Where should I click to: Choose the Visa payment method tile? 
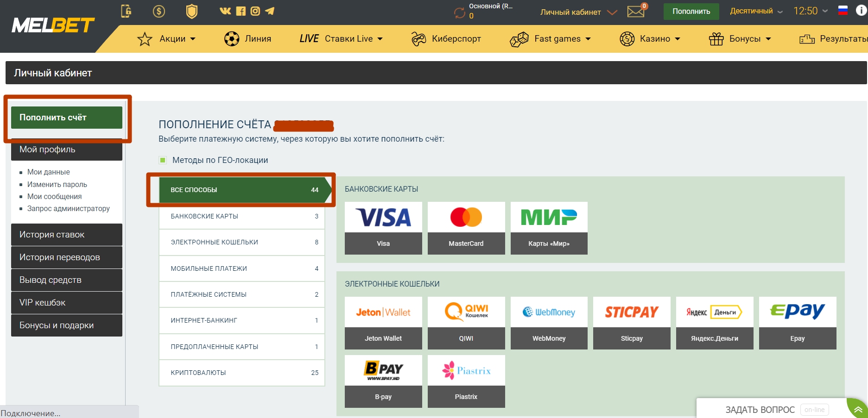pos(383,228)
